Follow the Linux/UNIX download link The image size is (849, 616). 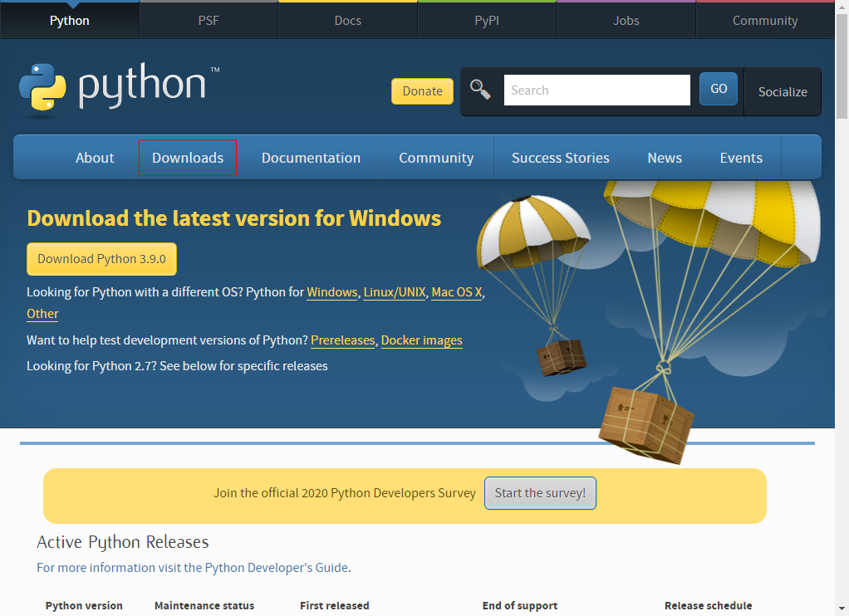point(394,292)
